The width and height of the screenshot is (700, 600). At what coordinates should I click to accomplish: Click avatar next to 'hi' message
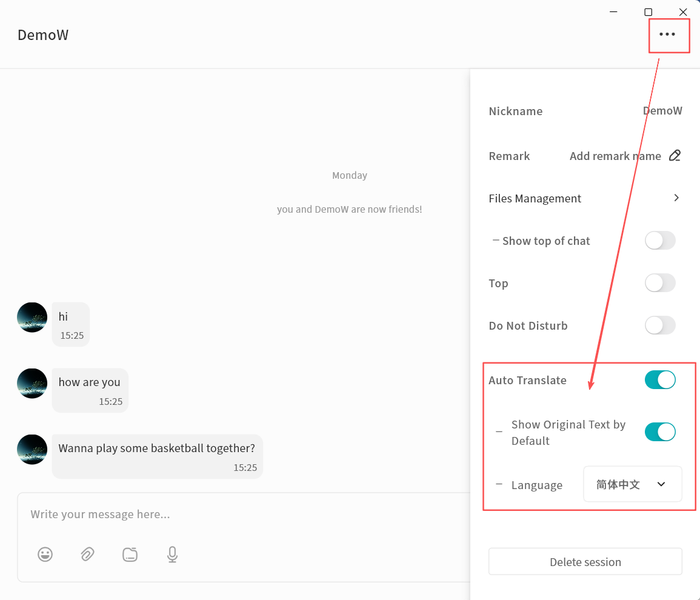[x=32, y=318]
